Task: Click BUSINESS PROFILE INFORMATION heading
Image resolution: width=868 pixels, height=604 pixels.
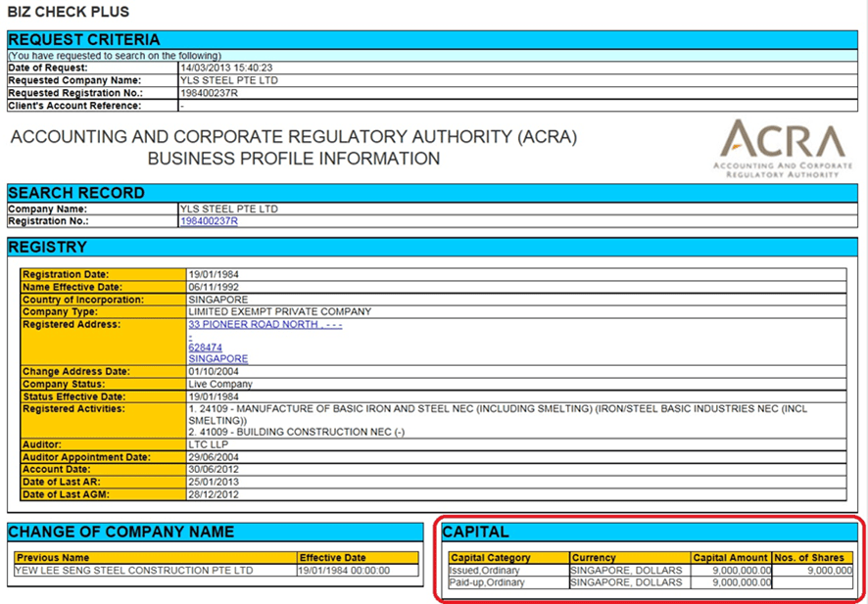Action: pyautogui.click(x=294, y=159)
